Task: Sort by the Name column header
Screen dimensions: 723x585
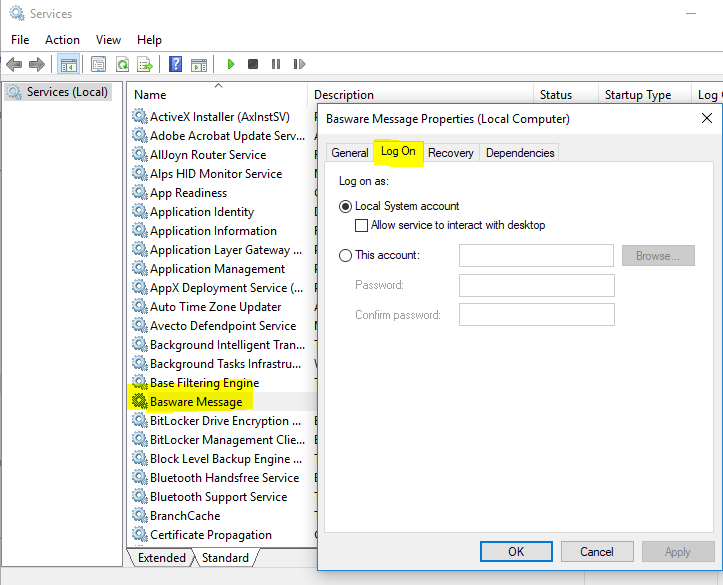Action: coord(217,95)
